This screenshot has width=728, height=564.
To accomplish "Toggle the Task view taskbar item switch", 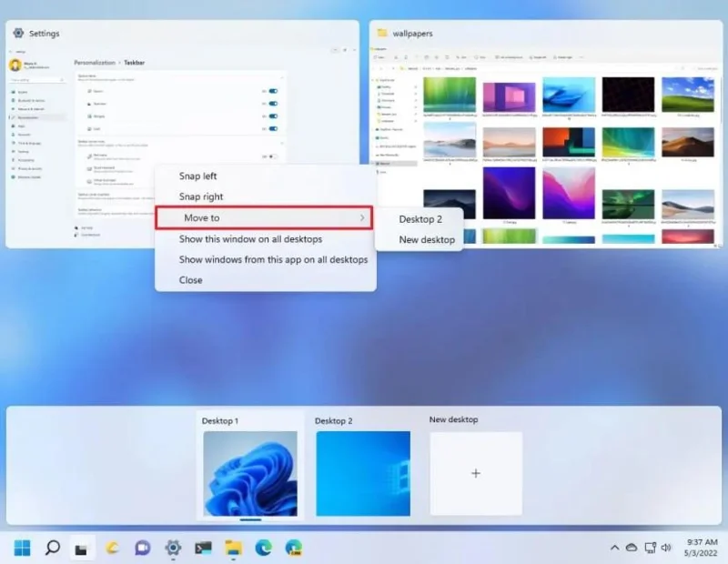I will (x=273, y=104).
